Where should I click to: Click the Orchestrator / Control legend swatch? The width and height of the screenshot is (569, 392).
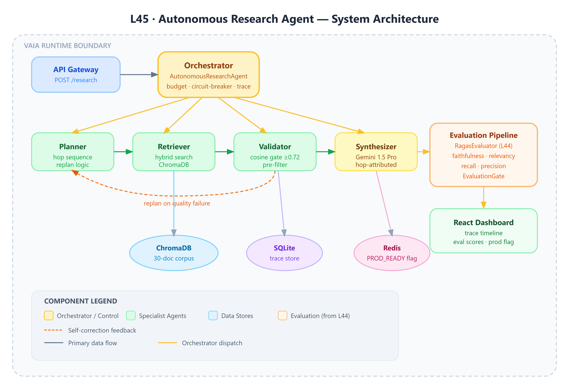click(x=49, y=316)
